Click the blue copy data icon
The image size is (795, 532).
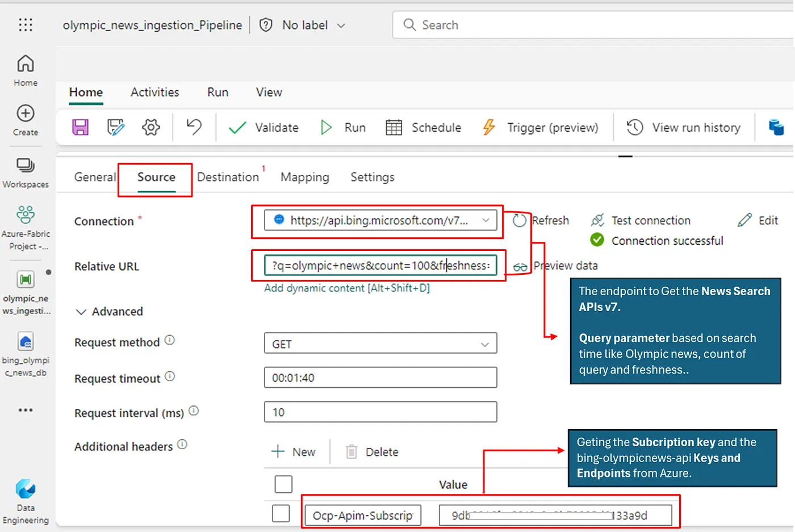point(776,127)
